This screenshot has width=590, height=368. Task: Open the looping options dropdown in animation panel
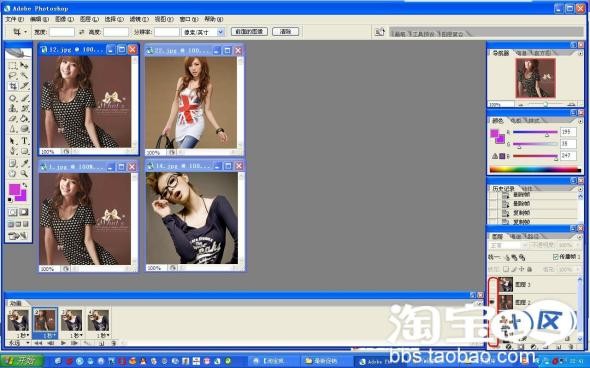(19, 343)
